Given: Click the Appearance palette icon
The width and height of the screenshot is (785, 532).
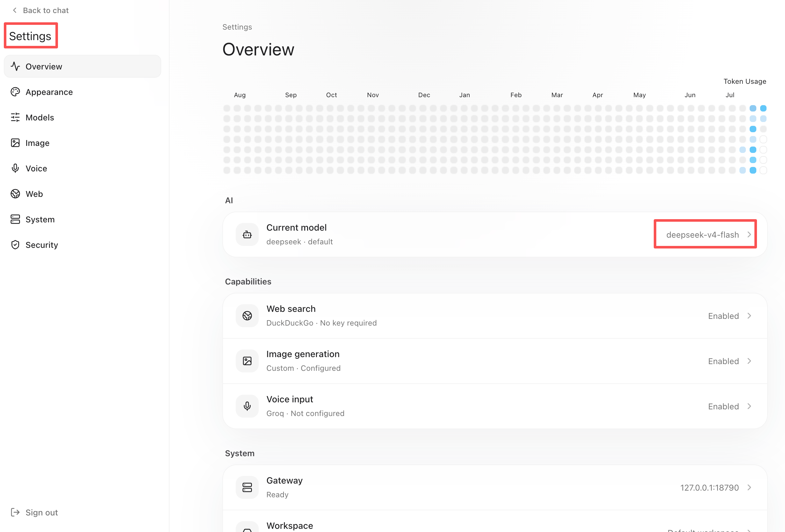Looking at the screenshot, I should click(x=15, y=92).
